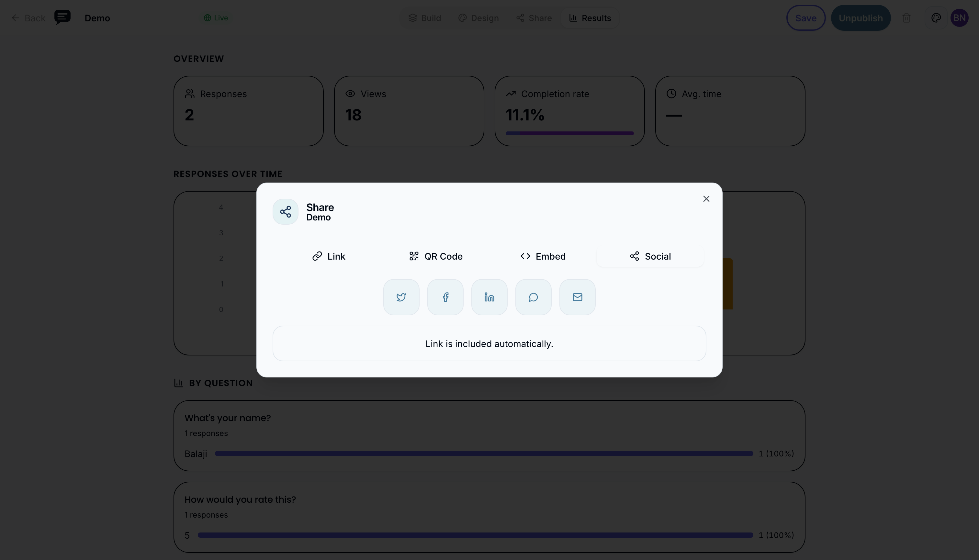
Task: Delete the form with trash icon
Action: click(x=906, y=18)
